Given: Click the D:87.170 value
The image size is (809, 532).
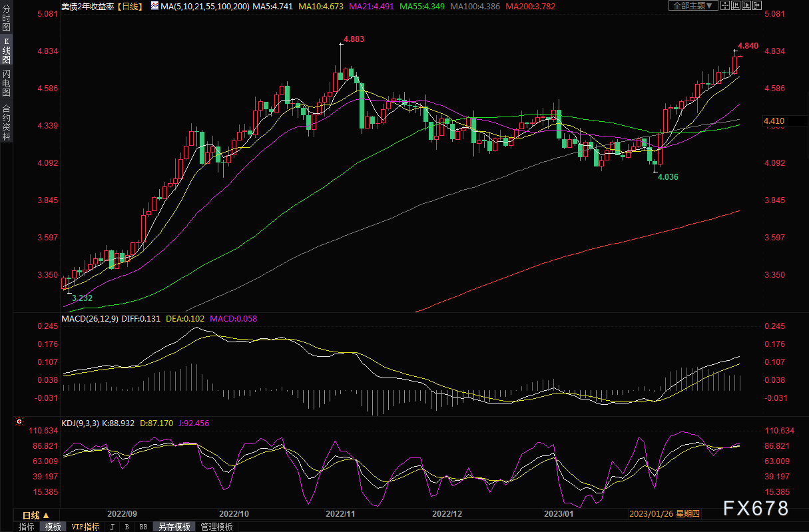Looking at the screenshot, I should coord(156,423).
